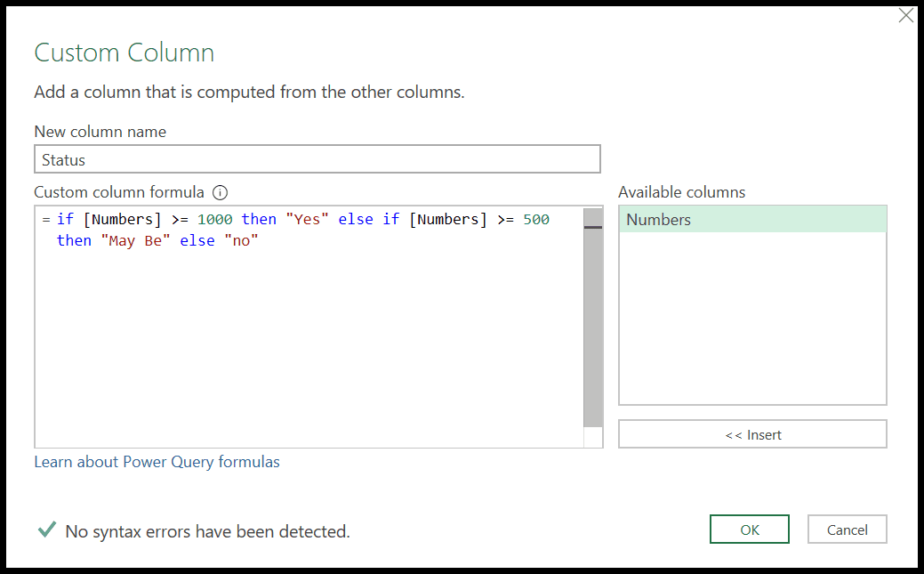
Task: Click the else keyword in formula
Action: 356,219
